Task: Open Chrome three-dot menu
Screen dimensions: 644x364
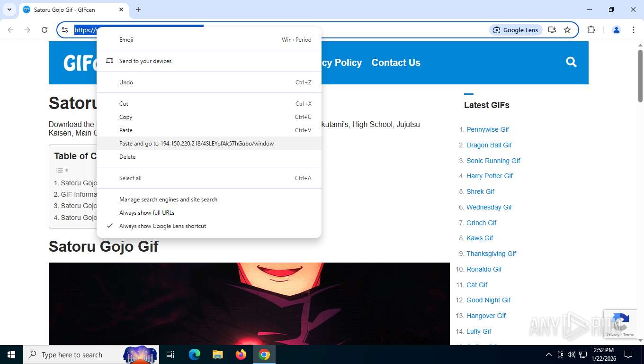Action: click(x=633, y=30)
